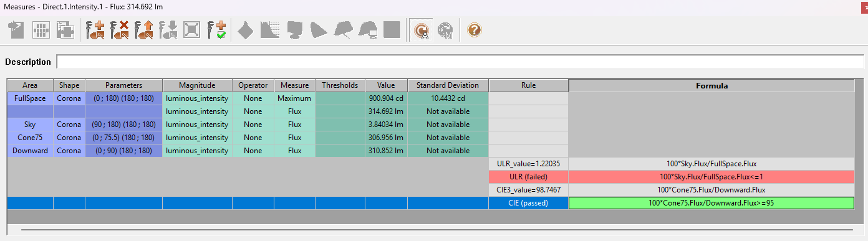The height and width of the screenshot is (241, 868).
Task: Click the export measures toolbar icon
Action: pos(16,29)
